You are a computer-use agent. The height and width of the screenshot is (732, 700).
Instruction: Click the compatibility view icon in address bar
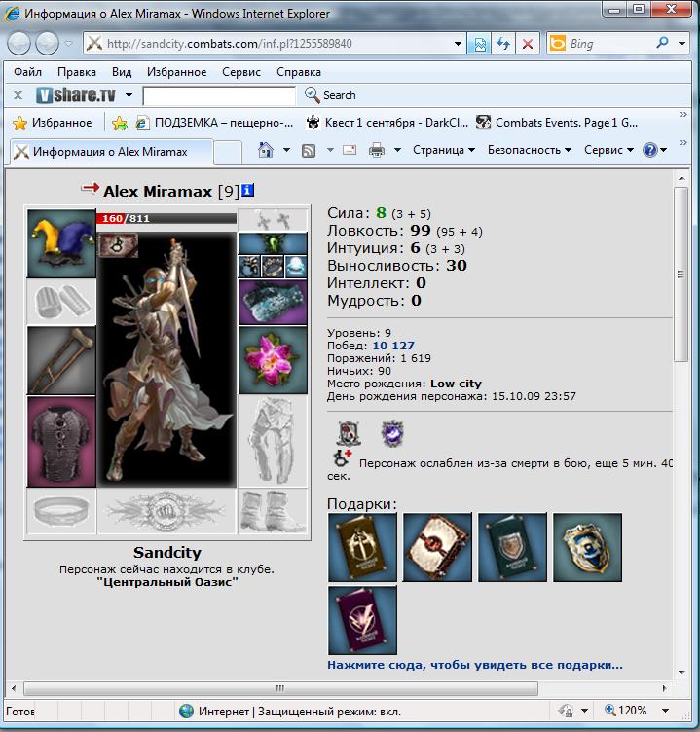480,44
